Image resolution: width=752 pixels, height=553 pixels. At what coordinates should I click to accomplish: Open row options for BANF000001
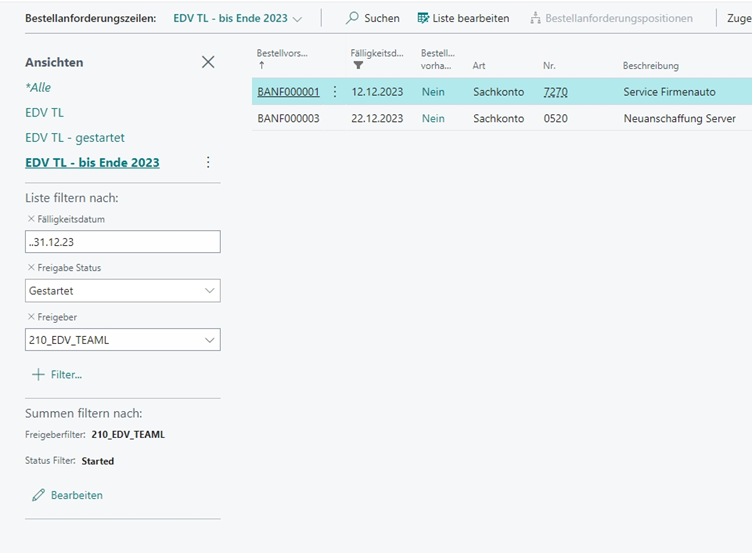click(335, 92)
